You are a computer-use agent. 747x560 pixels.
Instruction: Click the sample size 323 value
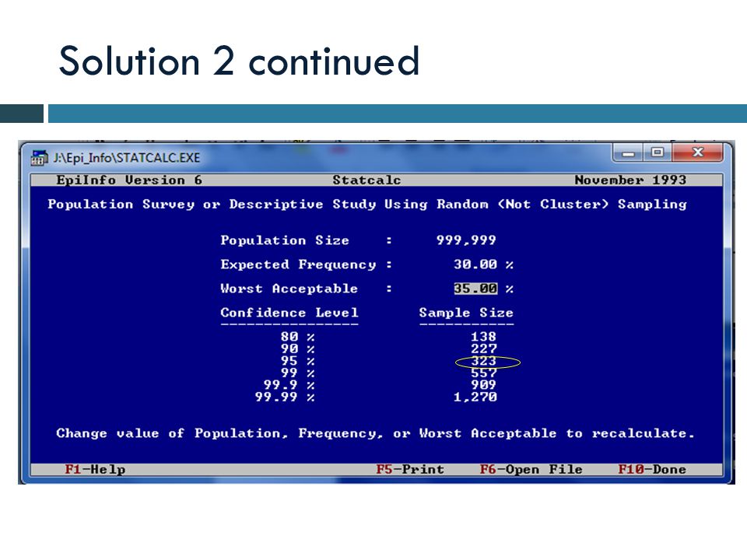point(483,361)
